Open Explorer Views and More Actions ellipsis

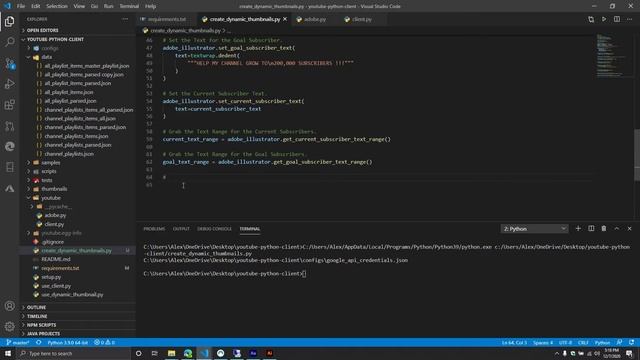(x=125, y=19)
